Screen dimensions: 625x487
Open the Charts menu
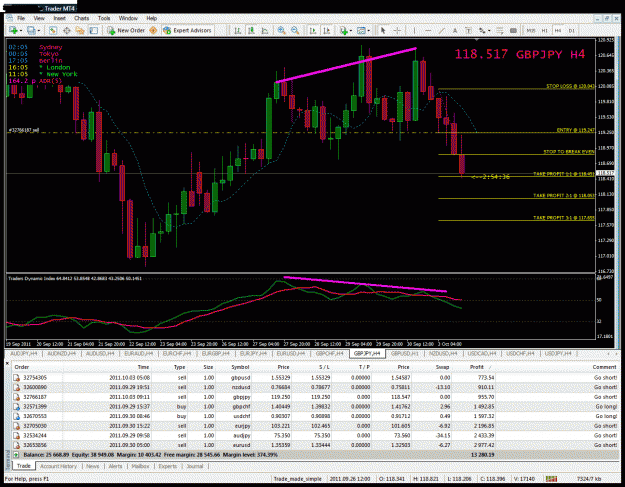click(x=81, y=18)
